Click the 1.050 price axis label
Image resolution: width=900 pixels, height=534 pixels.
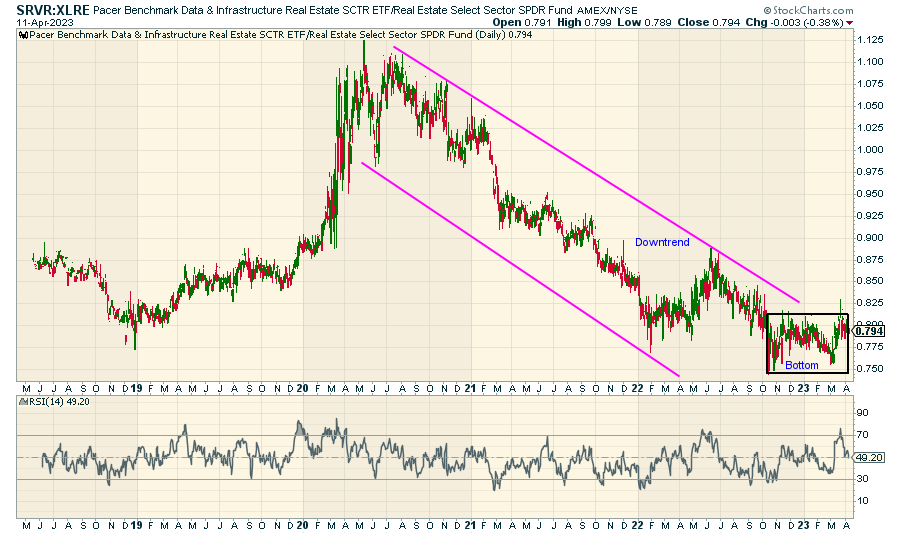pyautogui.click(x=870, y=106)
